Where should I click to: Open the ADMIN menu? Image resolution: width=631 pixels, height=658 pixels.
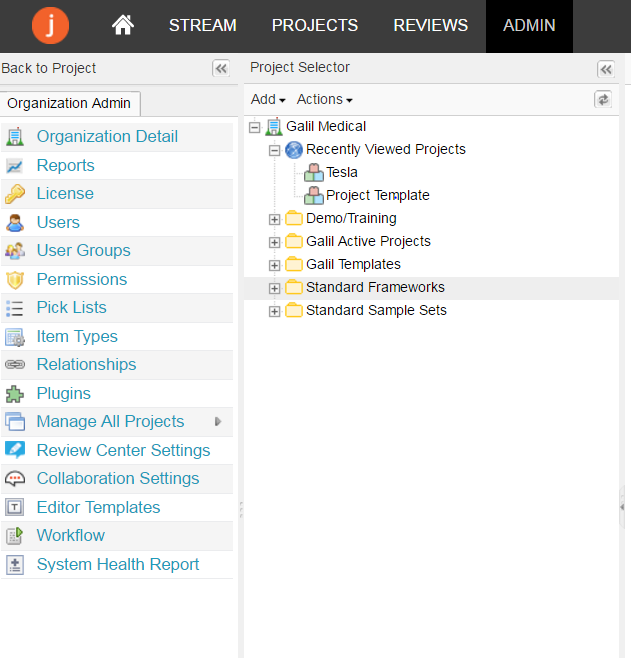529,25
